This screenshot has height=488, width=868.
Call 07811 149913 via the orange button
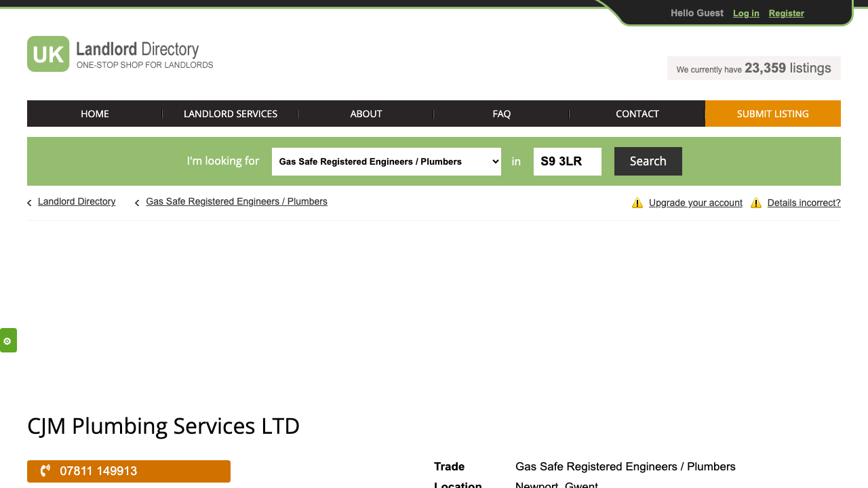click(129, 471)
